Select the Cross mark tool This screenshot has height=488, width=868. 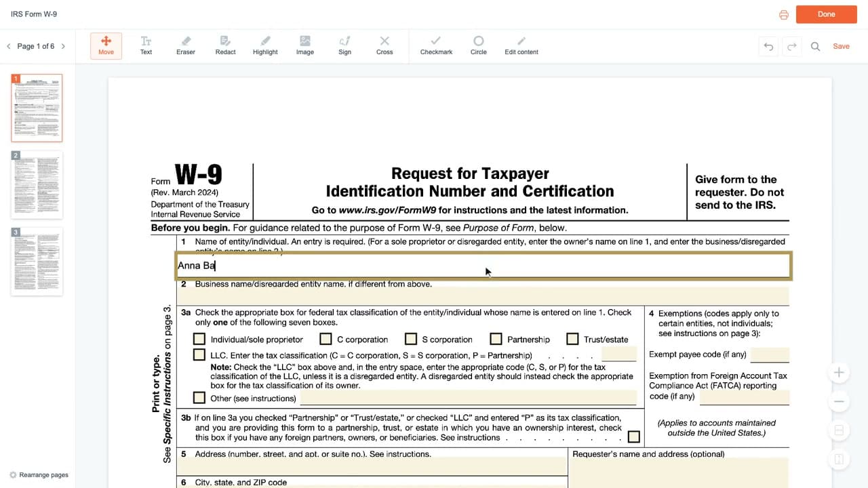[x=384, y=45]
